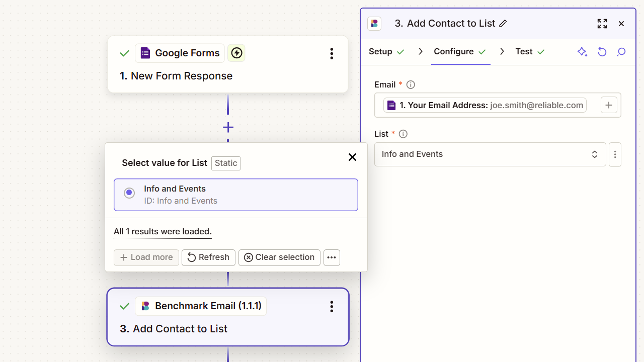Click ID: Info and Events subtitle text
644x362 pixels.
click(181, 201)
